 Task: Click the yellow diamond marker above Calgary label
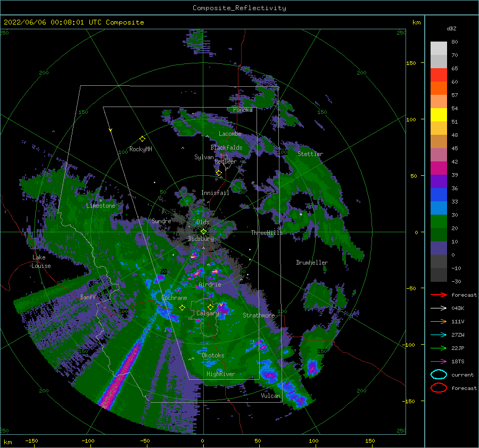coord(210,307)
